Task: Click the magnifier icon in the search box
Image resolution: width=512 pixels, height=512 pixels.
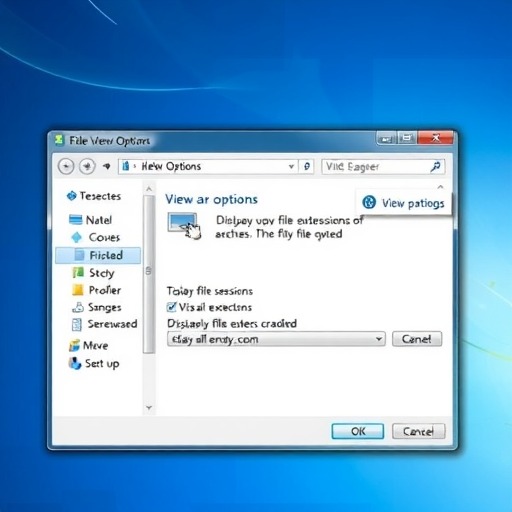Action: [x=435, y=166]
